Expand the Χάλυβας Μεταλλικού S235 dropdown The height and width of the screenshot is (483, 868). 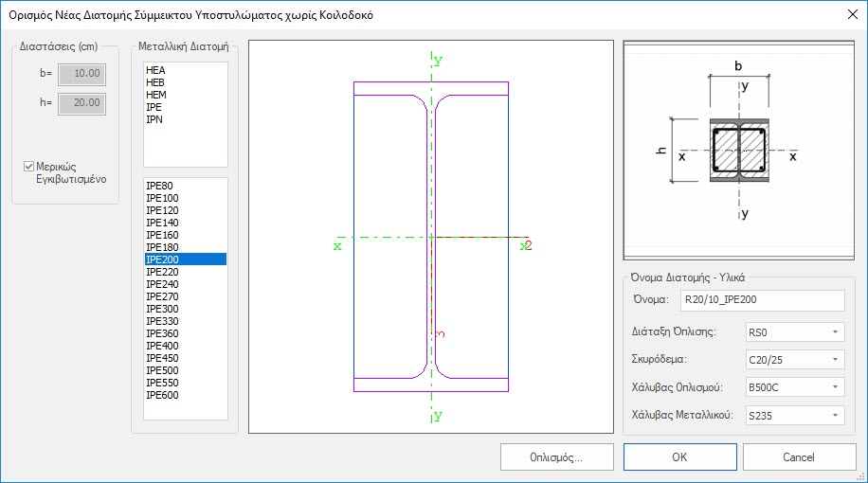794,415
